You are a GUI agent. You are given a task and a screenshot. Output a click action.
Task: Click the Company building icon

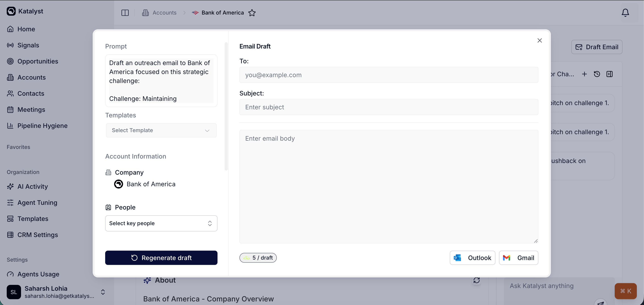pyautogui.click(x=108, y=173)
